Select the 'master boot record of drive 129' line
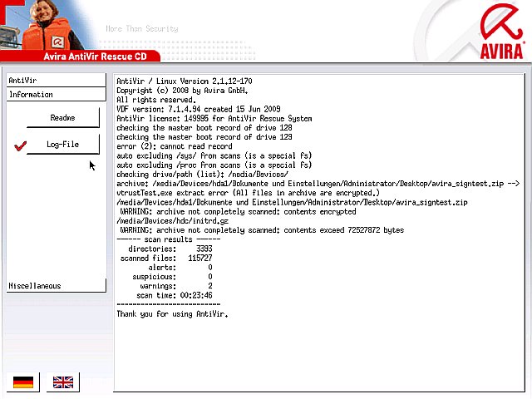This screenshot has height=399, width=532. 204,137
